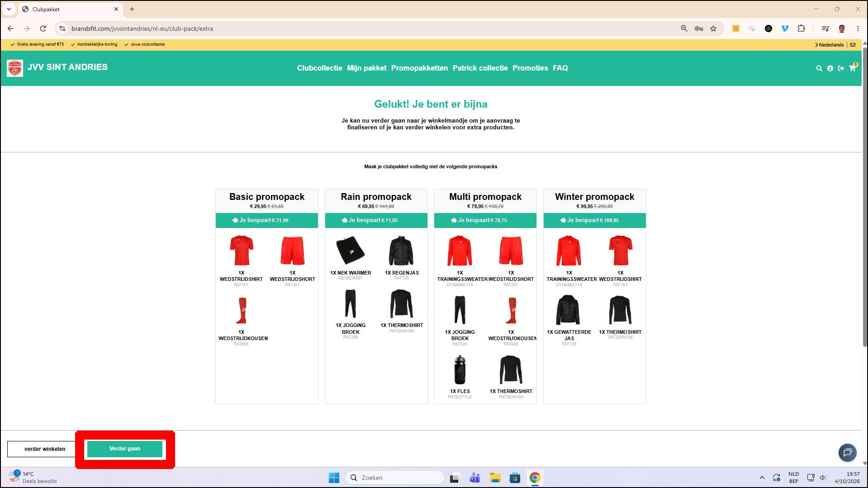Click the Multi promopack fles bottle image
The image size is (868, 488).
tap(460, 370)
